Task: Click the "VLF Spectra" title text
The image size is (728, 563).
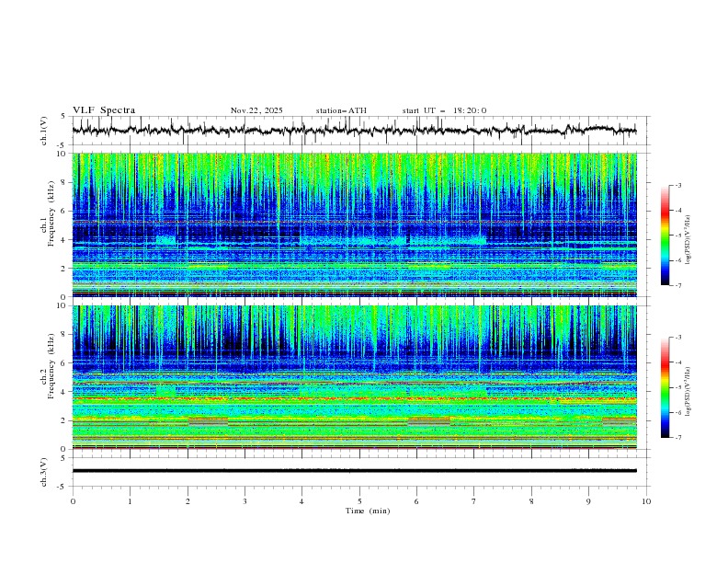Action: pyautogui.click(x=104, y=110)
